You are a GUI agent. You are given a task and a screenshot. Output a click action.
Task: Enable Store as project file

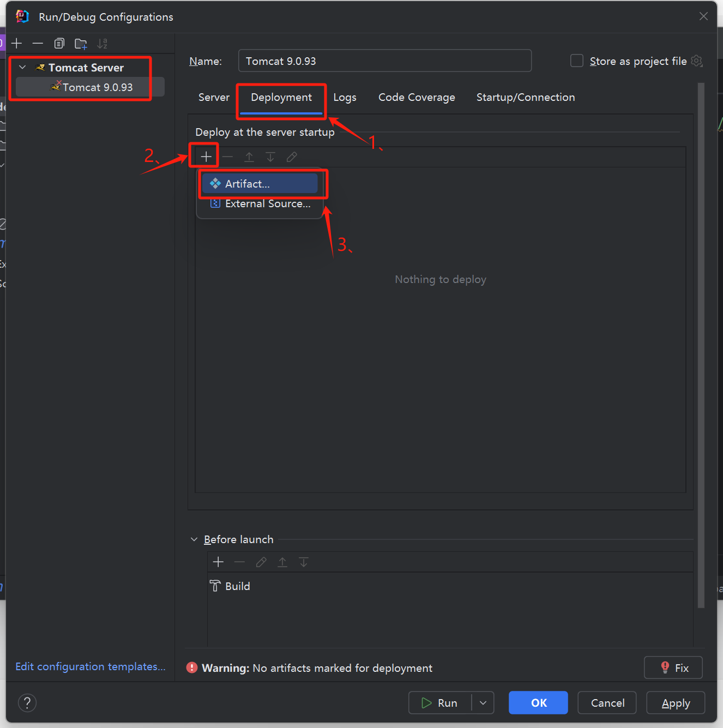[x=576, y=61]
